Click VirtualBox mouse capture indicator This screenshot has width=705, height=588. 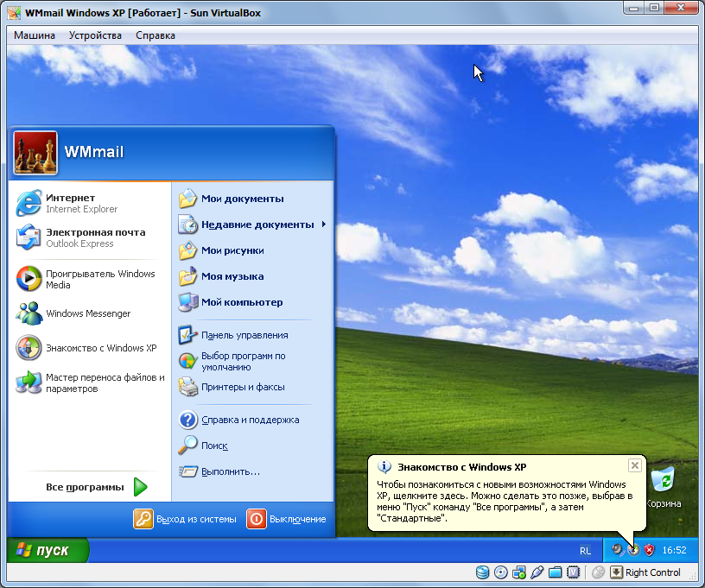tap(599, 572)
